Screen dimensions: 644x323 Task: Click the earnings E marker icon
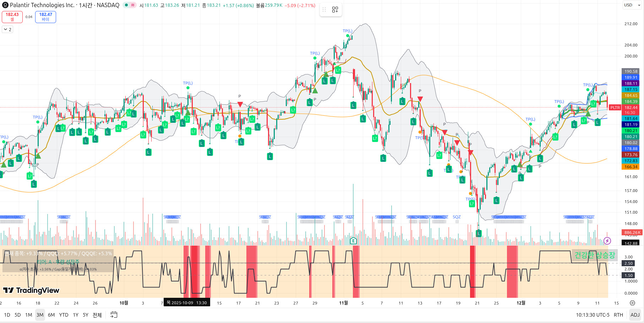point(353,241)
